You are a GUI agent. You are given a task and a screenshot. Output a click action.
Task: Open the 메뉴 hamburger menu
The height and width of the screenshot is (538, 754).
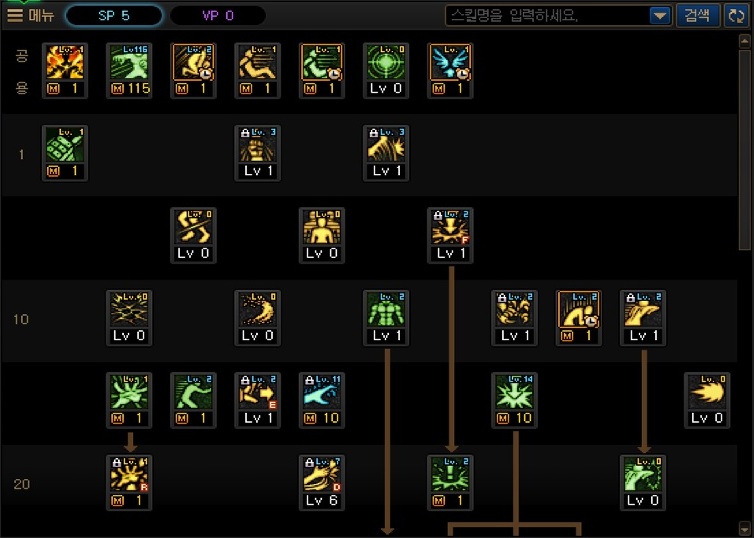(30, 15)
